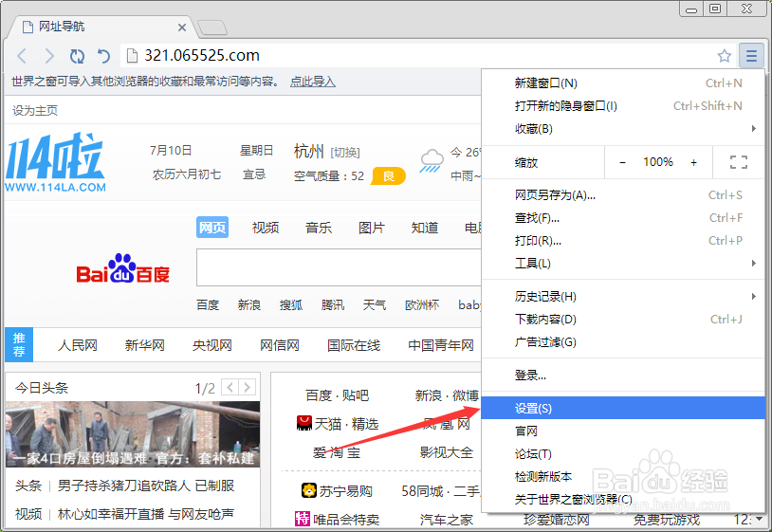
Task: Click the 良 air quality badge
Action: tap(389, 176)
